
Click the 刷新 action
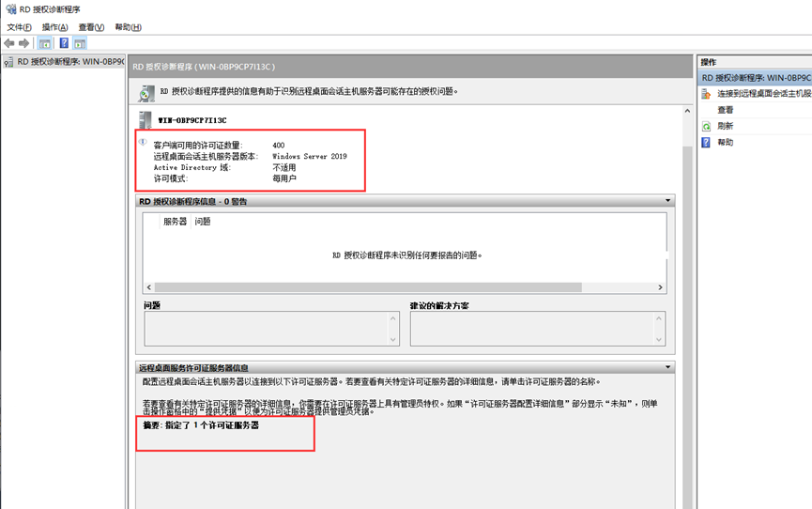click(x=725, y=126)
